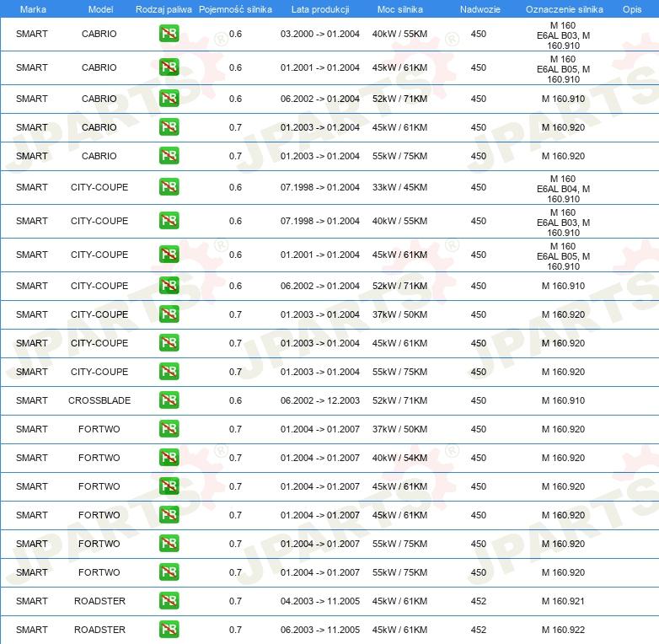This screenshot has width=659, height=644.
Task: Click the fuel type icon for CABRIO 0.7 45kW / 61KM
Action: (169, 127)
